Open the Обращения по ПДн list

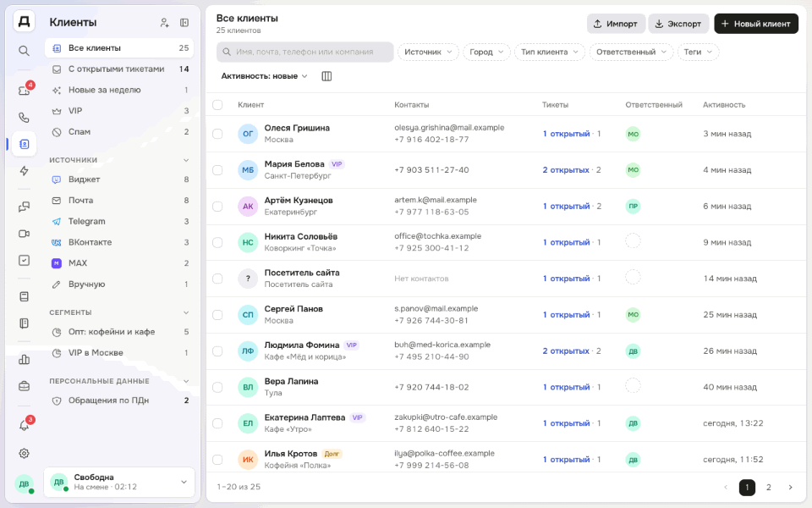point(119,400)
